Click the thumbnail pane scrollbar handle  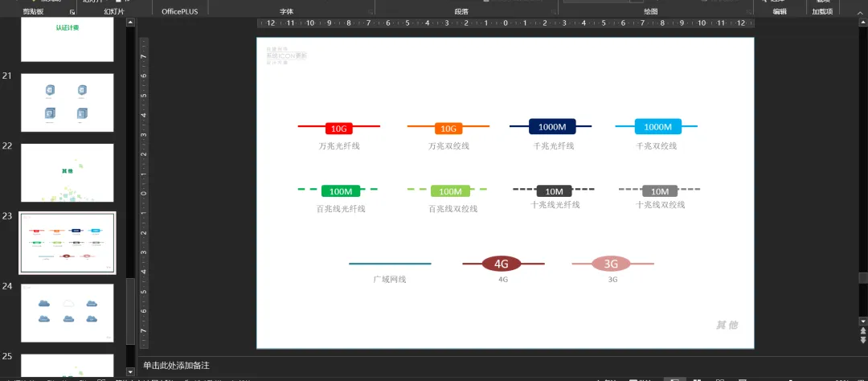point(130,310)
